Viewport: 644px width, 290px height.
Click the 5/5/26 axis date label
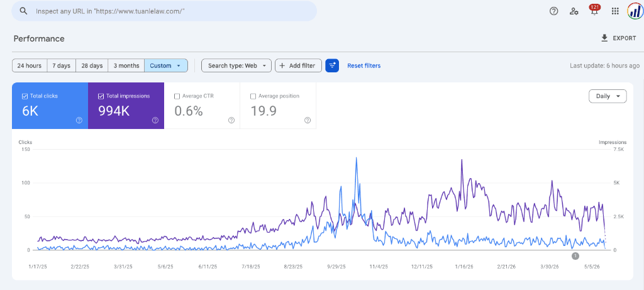click(592, 267)
